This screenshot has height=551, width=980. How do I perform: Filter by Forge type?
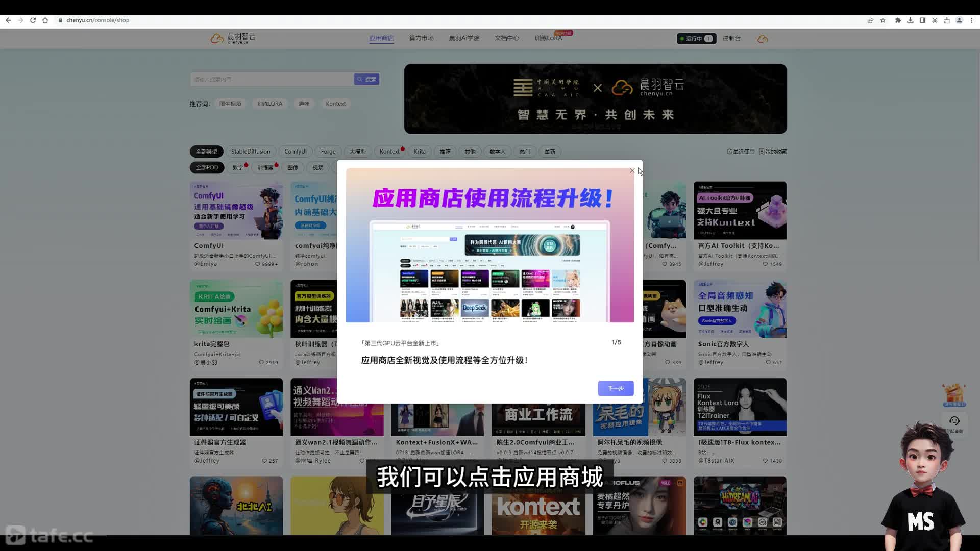(328, 152)
